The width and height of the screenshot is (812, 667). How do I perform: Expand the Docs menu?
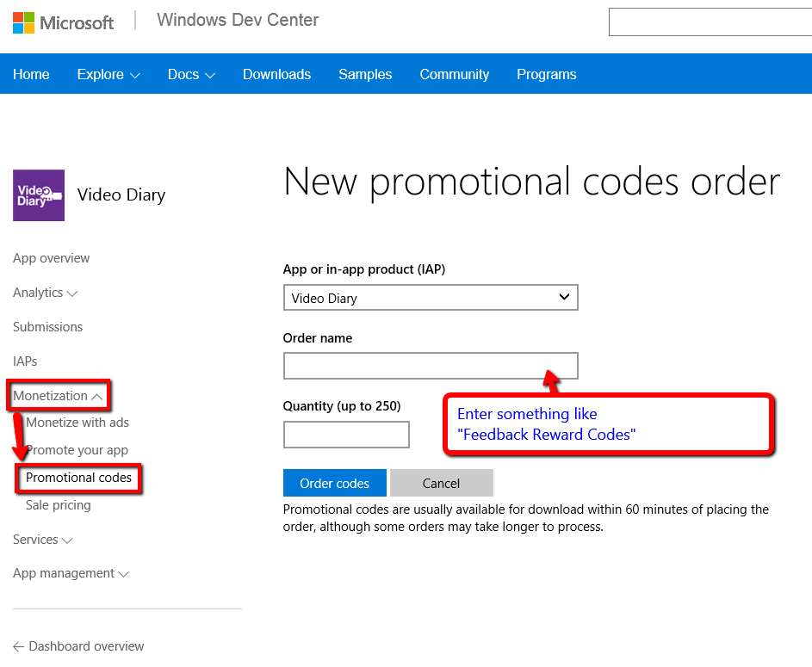191,75
